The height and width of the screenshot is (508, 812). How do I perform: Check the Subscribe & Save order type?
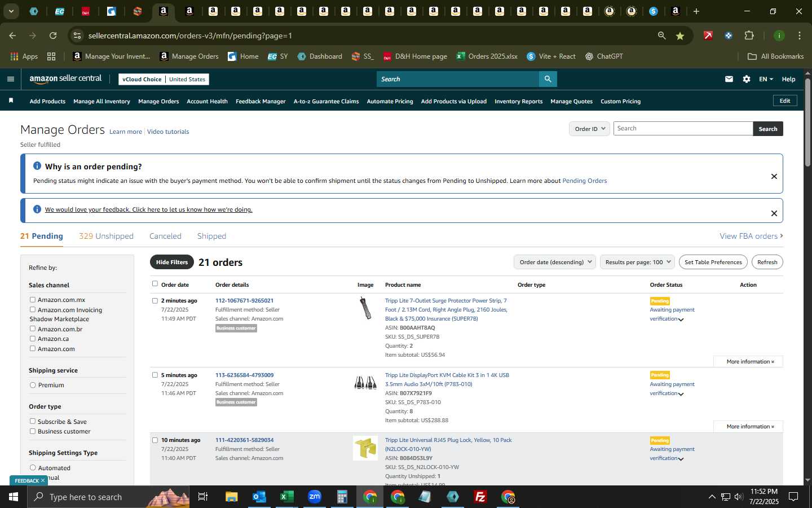(x=33, y=421)
